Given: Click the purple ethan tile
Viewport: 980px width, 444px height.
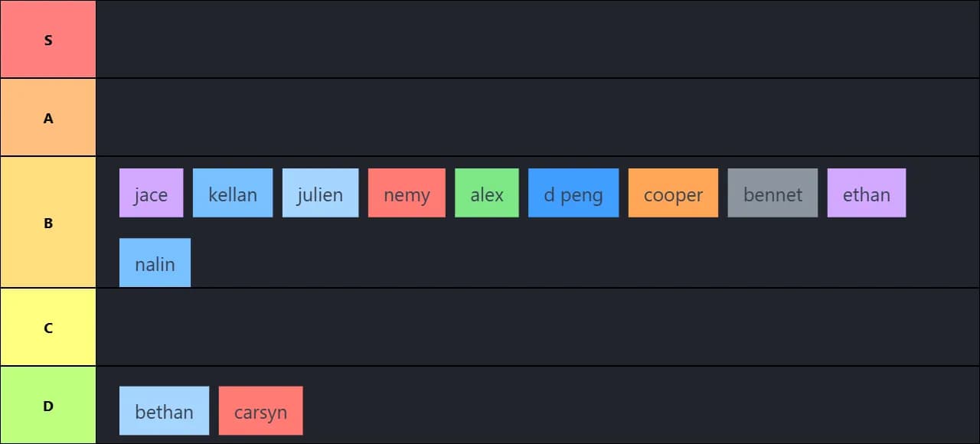Looking at the screenshot, I should (867, 193).
